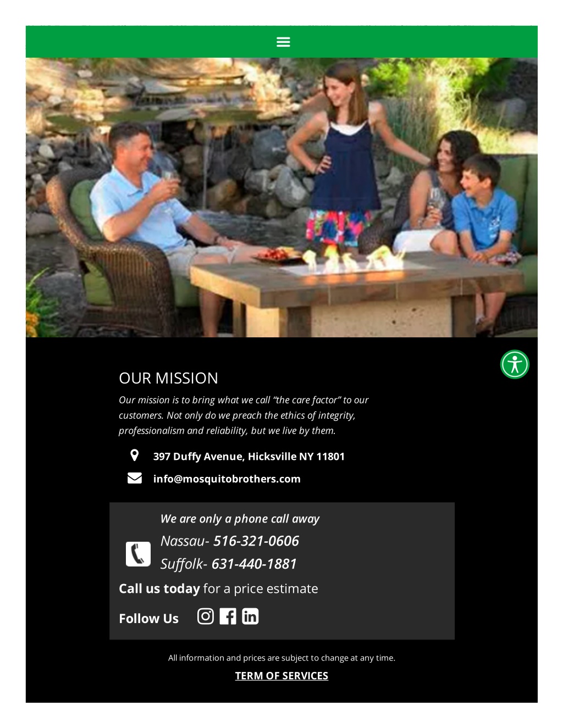Click the green header bar

281,42
